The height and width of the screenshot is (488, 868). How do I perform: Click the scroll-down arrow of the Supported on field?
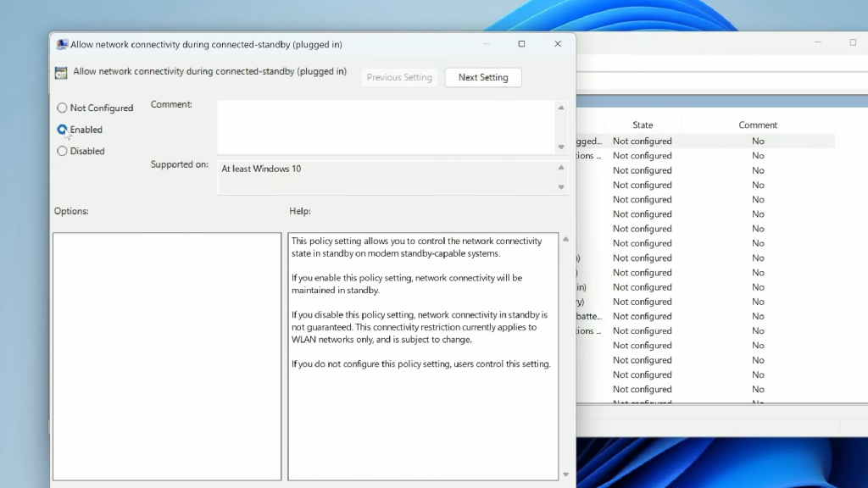click(x=561, y=186)
